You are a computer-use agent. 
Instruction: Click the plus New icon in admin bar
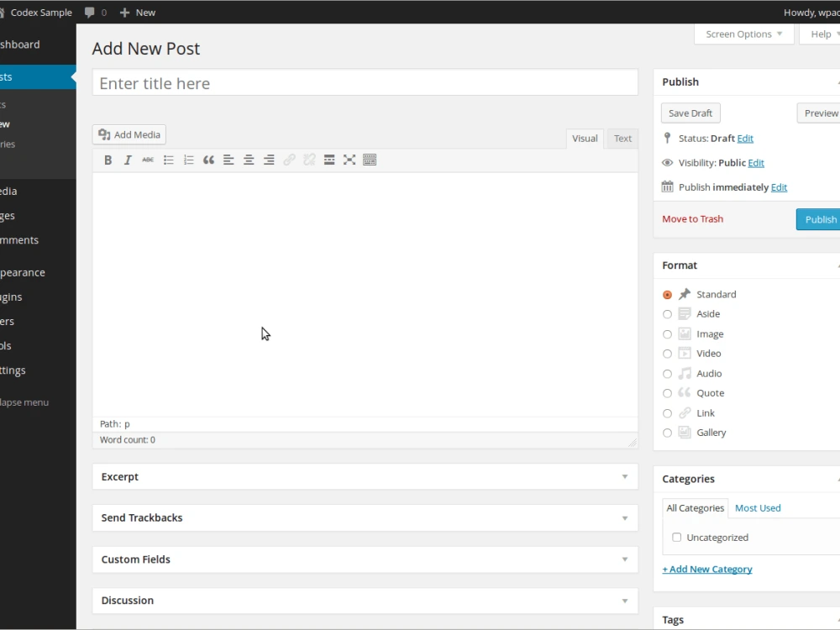tap(125, 13)
